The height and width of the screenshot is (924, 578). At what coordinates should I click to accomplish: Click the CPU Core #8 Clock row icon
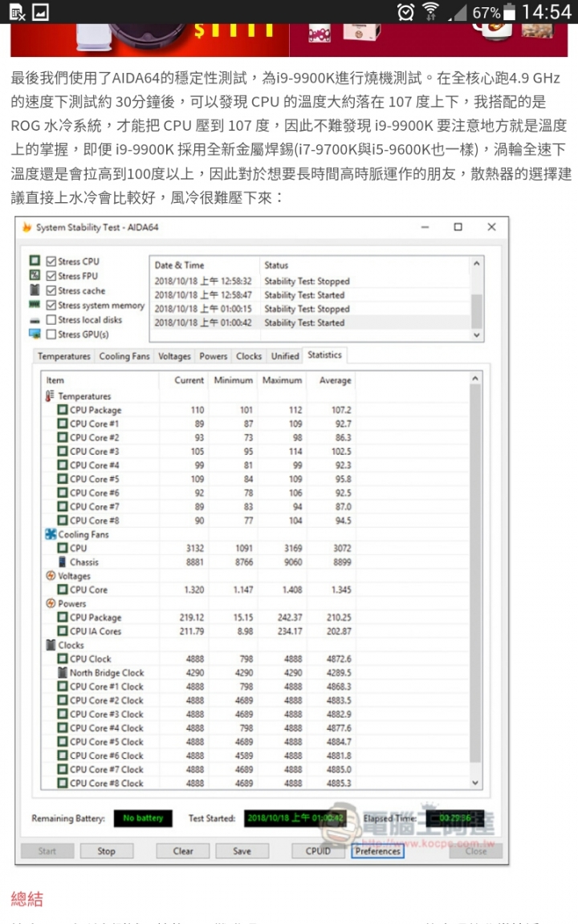tap(63, 783)
